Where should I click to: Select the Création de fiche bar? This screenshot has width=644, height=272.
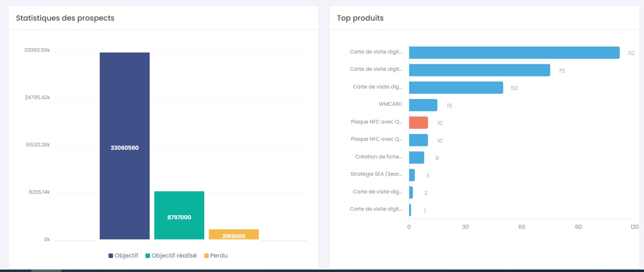click(416, 158)
